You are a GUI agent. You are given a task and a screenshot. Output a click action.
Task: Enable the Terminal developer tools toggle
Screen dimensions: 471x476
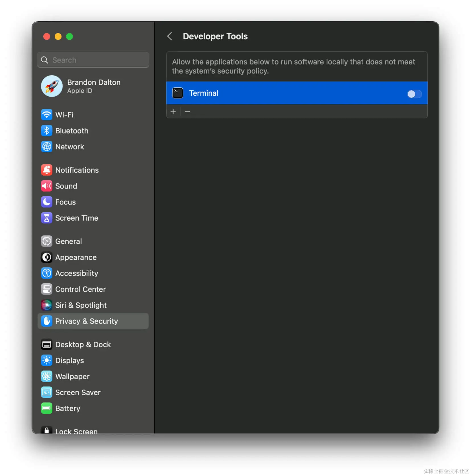(x=414, y=94)
